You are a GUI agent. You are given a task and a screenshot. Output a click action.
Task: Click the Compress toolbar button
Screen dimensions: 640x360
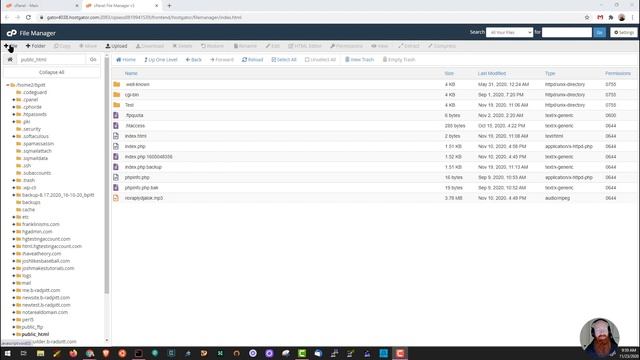(x=442, y=46)
